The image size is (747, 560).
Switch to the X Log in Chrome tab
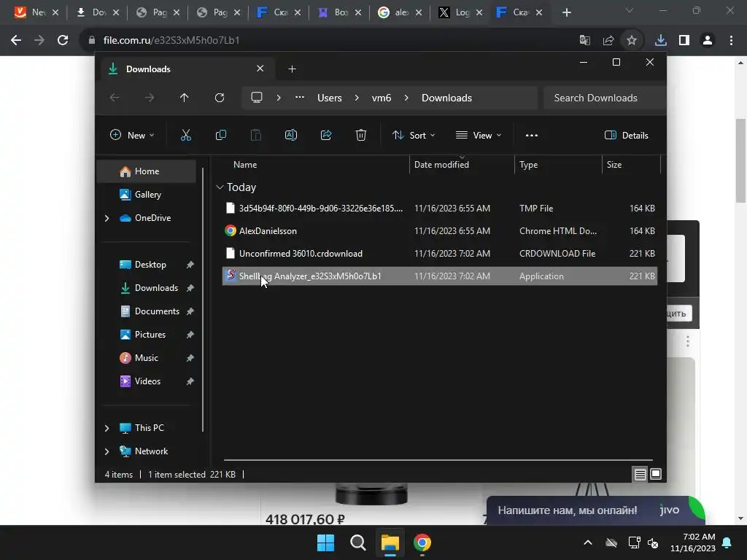pyautogui.click(x=460, y=12)
